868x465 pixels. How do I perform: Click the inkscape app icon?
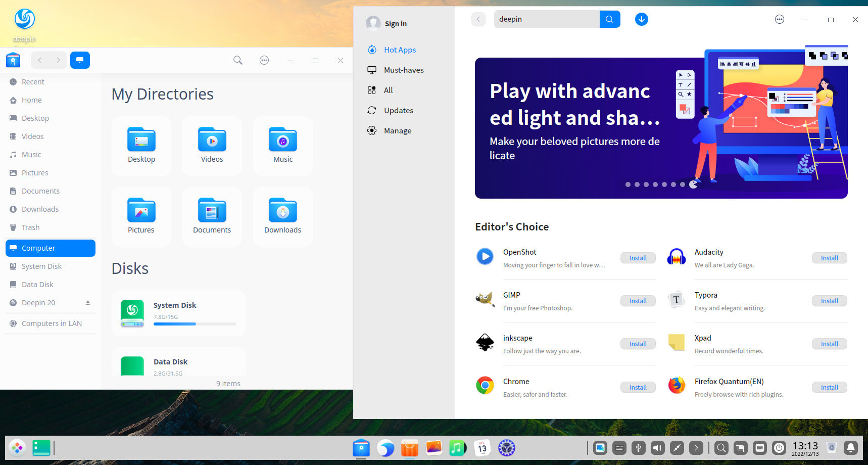[485, 342]
